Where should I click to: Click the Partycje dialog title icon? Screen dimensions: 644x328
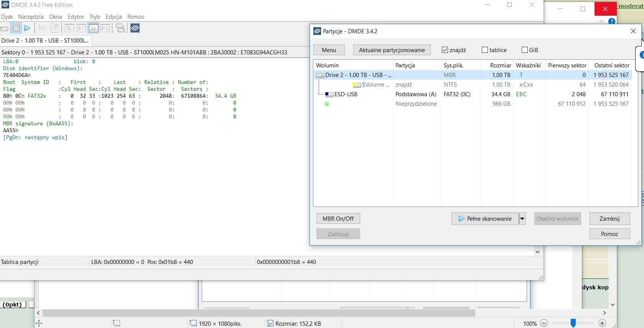[x=317, y=31]
